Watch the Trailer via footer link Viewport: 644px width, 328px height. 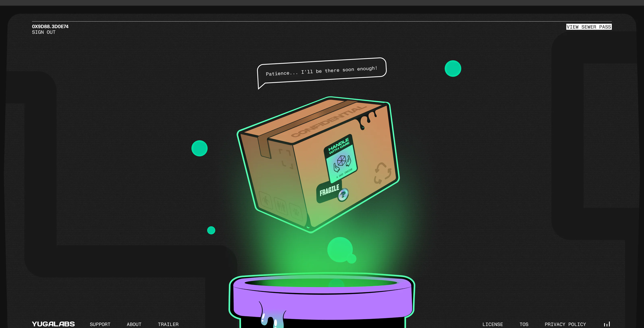[168, 324]
